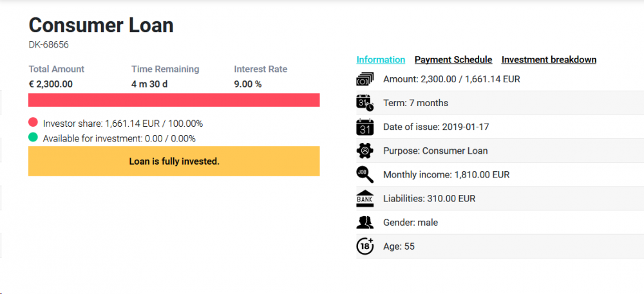Switch to the Information tab
The height and width of the screenshot is (294, 644).
[x=381, y=60]
